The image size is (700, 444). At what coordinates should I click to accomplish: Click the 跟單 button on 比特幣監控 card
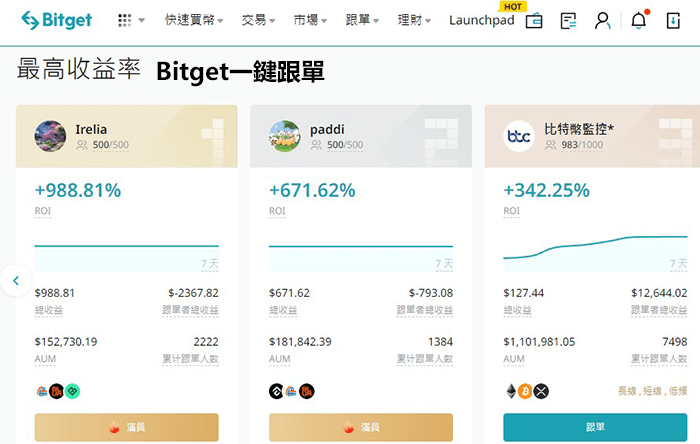595,427
